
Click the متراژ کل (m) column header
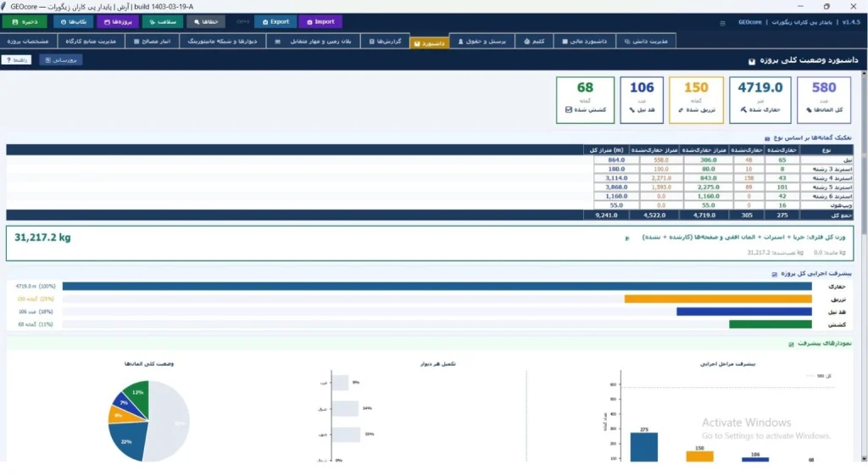[x=607, y=149]
